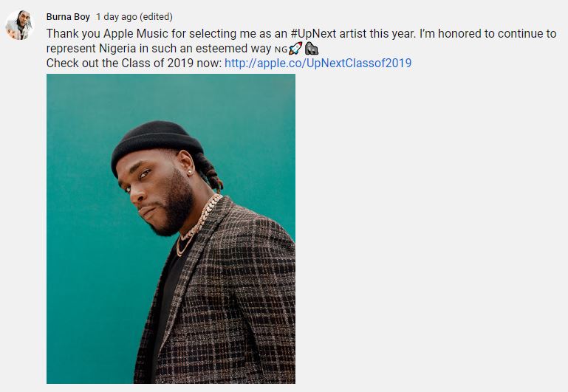
Task: Click the rocket emoji in the post
Action: point(295,49)
